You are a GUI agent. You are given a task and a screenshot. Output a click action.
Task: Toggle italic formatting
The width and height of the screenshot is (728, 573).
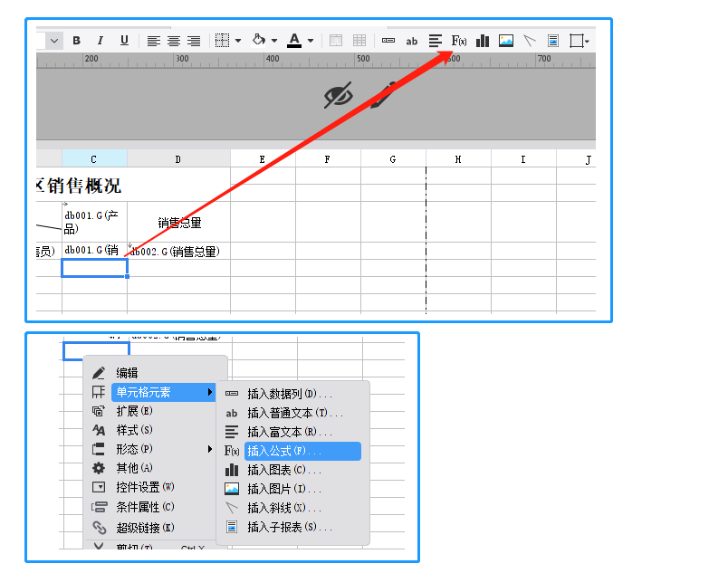[101, 40]
